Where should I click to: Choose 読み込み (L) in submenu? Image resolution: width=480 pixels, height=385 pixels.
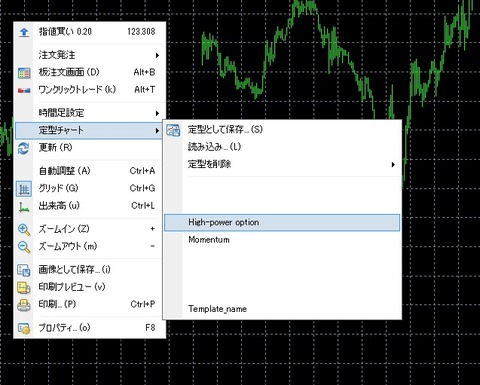pyautogui.click(x=282, y=147)
